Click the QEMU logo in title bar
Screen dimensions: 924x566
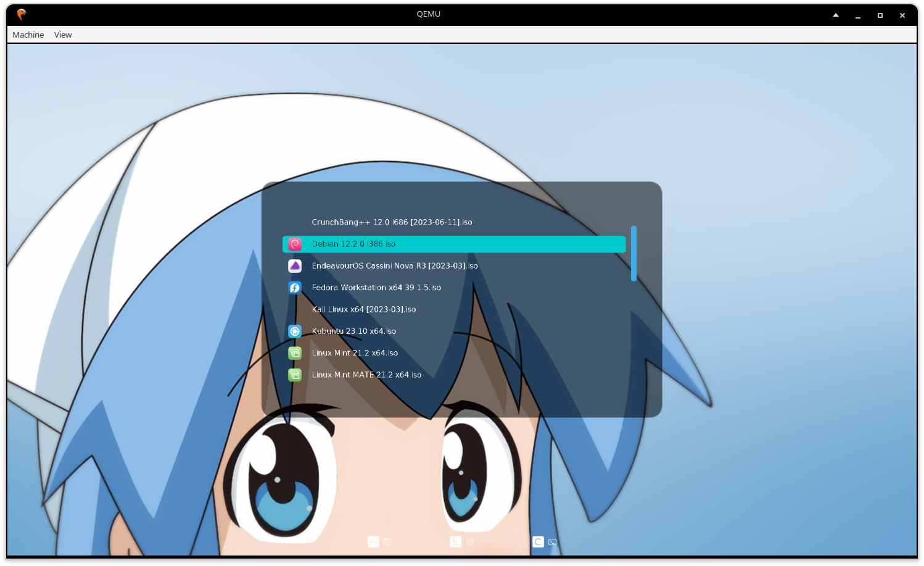[x=22, y=14]
